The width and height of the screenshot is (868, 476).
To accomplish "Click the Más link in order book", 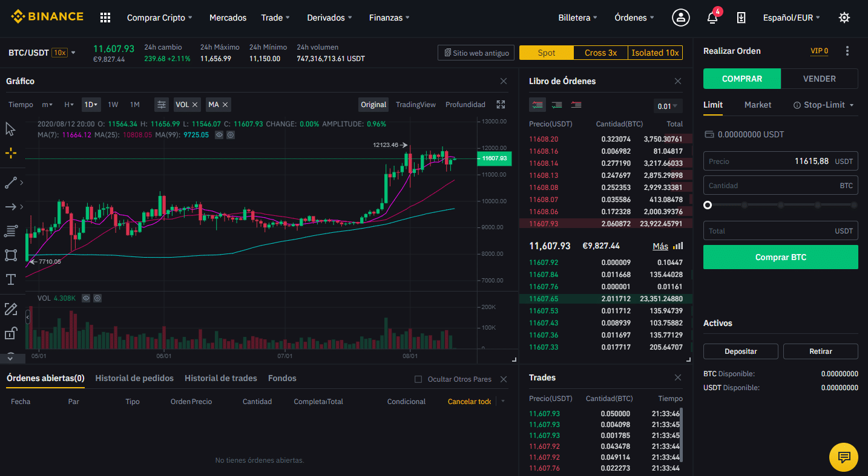I will [x=660, y=246].
